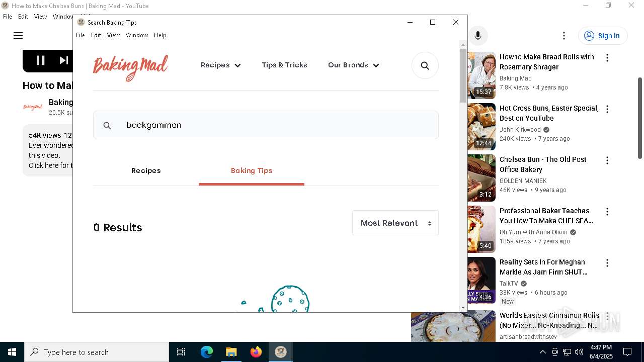
Task: Click the scroll down arrow of Baking Tips window
Action: coord(463,308)
